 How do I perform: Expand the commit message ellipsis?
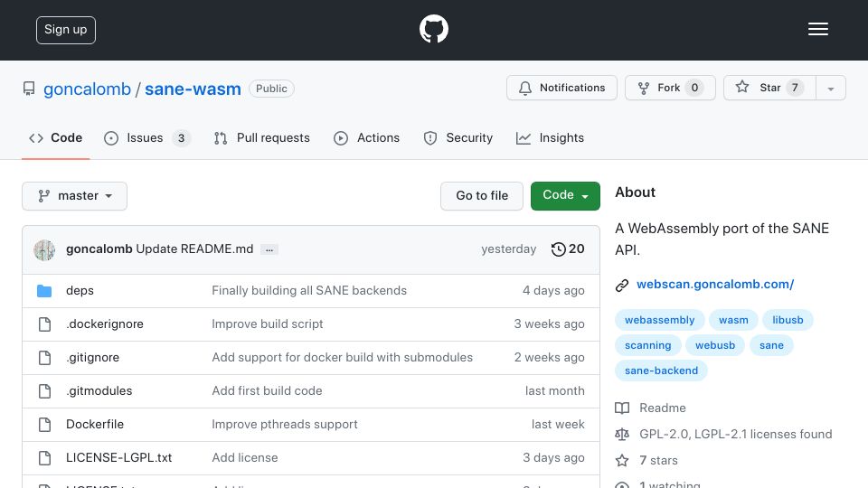(269, 250)
